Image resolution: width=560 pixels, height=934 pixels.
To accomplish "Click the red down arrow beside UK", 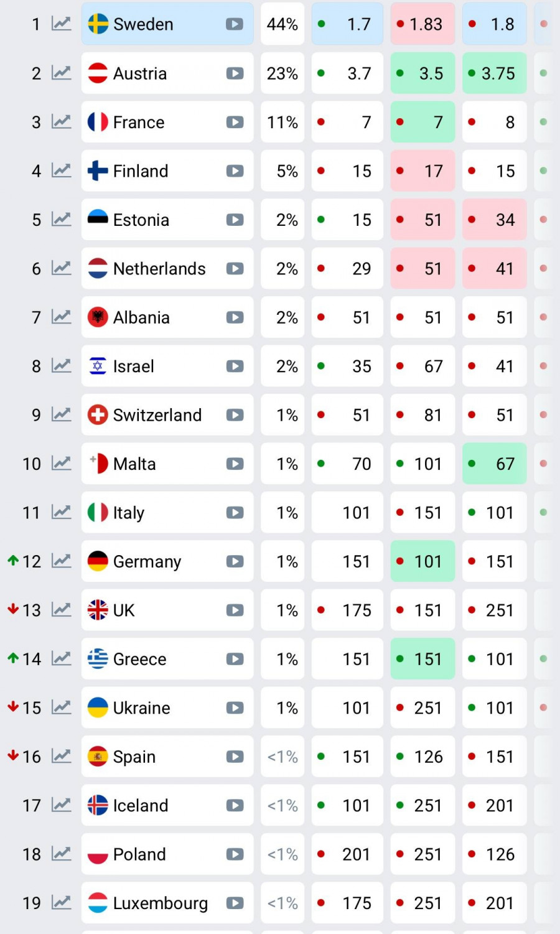I will (x=12, y=609).
